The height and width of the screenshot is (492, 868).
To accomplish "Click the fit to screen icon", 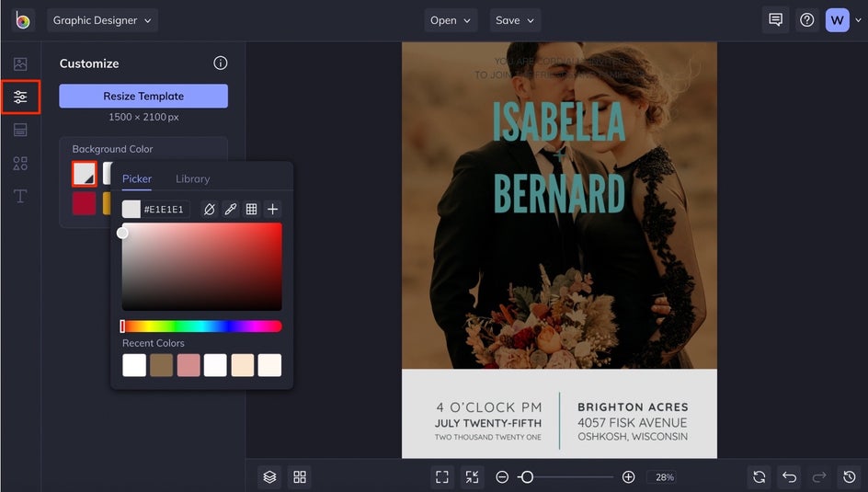I will [x=441, y=477].
